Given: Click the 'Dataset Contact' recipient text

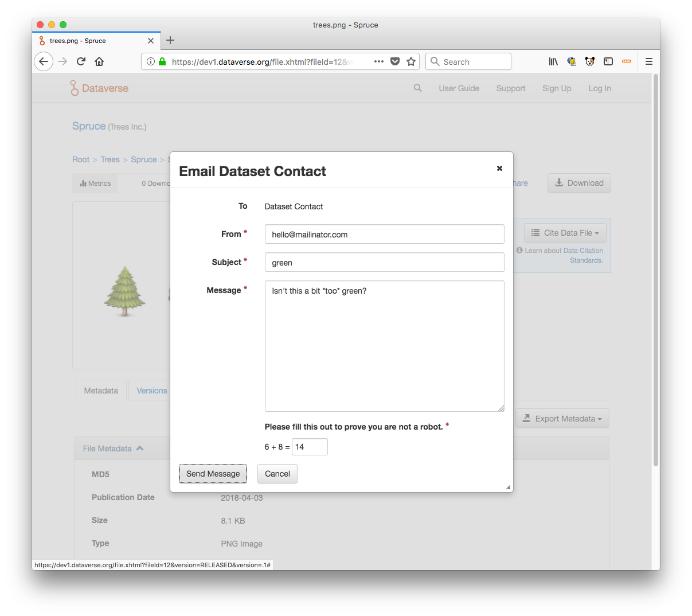Looking at the screenshot, I should tap(294, 206).
